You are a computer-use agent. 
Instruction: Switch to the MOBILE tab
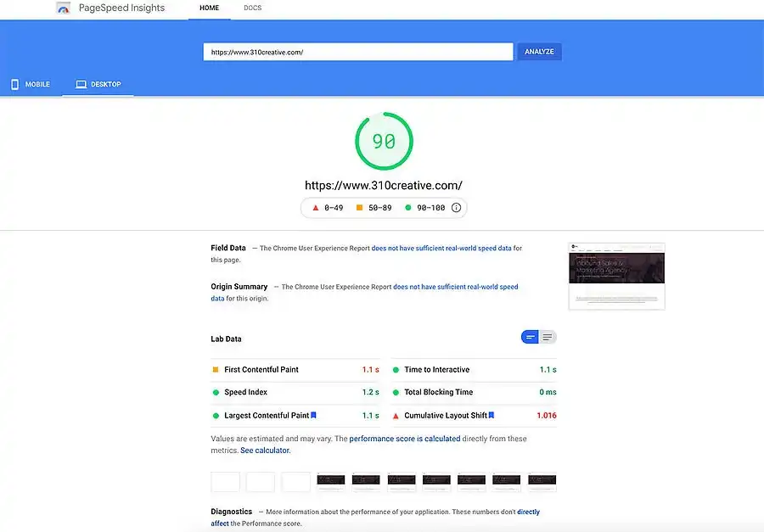[31, 84]
